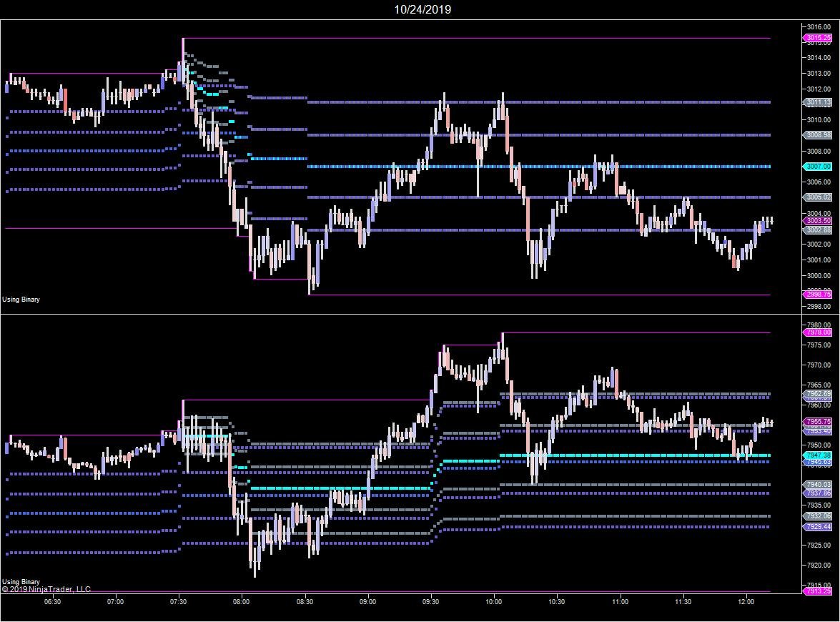The width and height of the screenshot is (840, 622).
Task: Click the gray 3005.02 price marker
Action: click(818, 197)
